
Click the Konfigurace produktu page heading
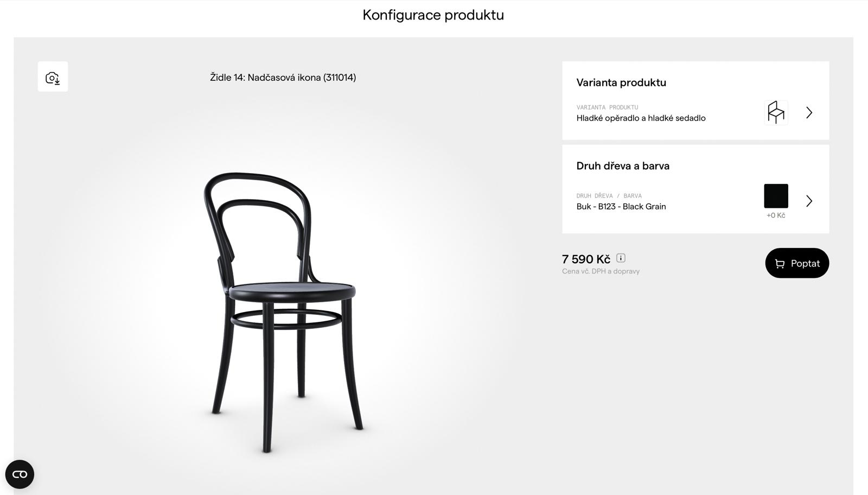(x=433, y=15)
